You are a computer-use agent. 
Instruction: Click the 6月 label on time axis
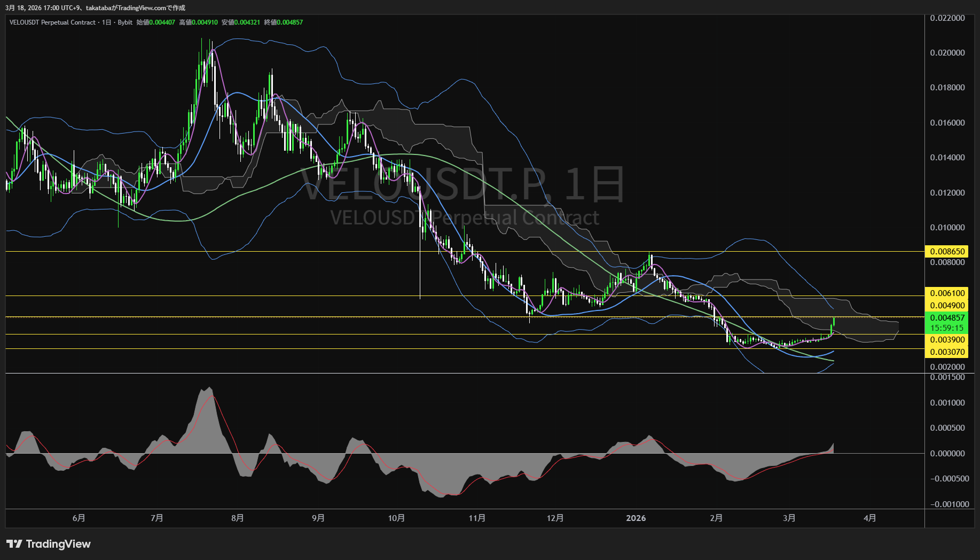[x=79, y=518]
